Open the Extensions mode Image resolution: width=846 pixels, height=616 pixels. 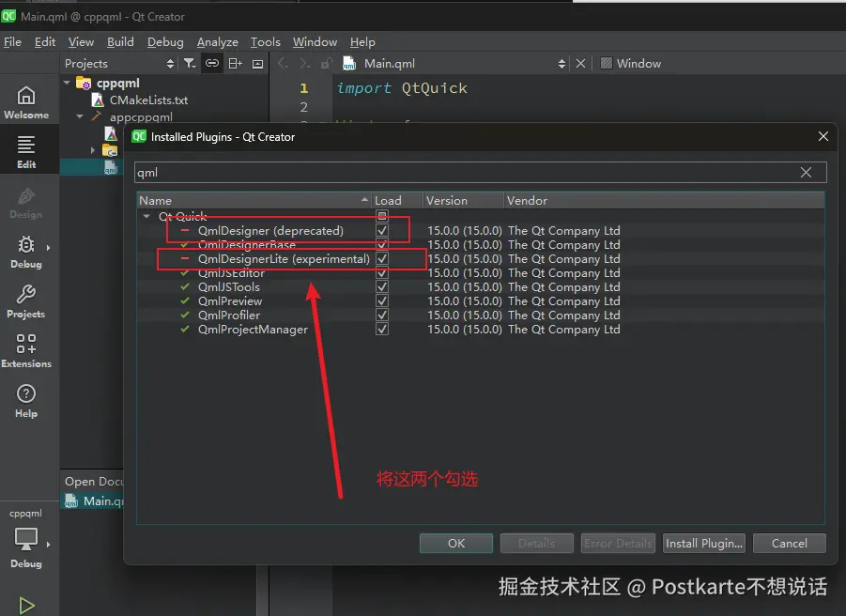click(26, 350)
